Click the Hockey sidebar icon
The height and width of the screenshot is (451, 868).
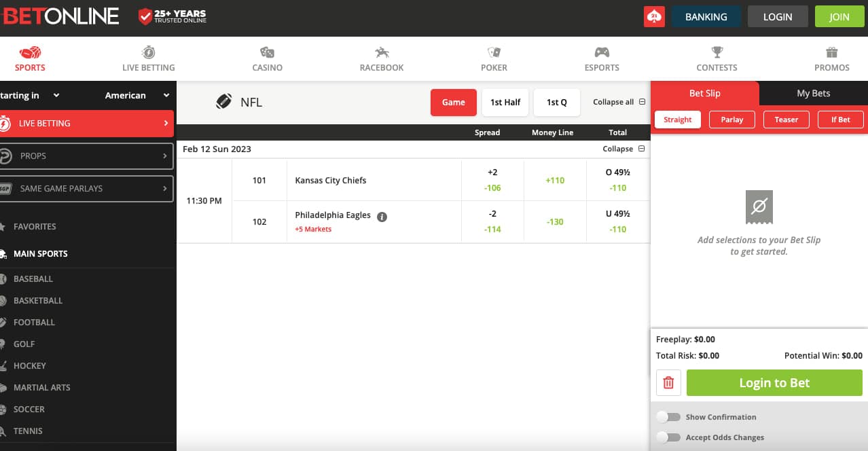[x=3, y=365]
